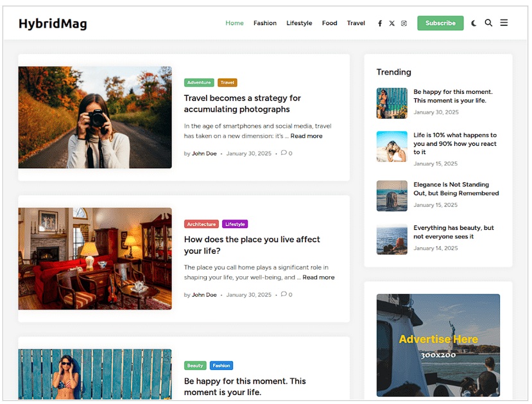Open trending thumbnail for 'Elegance Is Not Standing Out'
This screenshot has width=532, height=404.
coord(392,196)
